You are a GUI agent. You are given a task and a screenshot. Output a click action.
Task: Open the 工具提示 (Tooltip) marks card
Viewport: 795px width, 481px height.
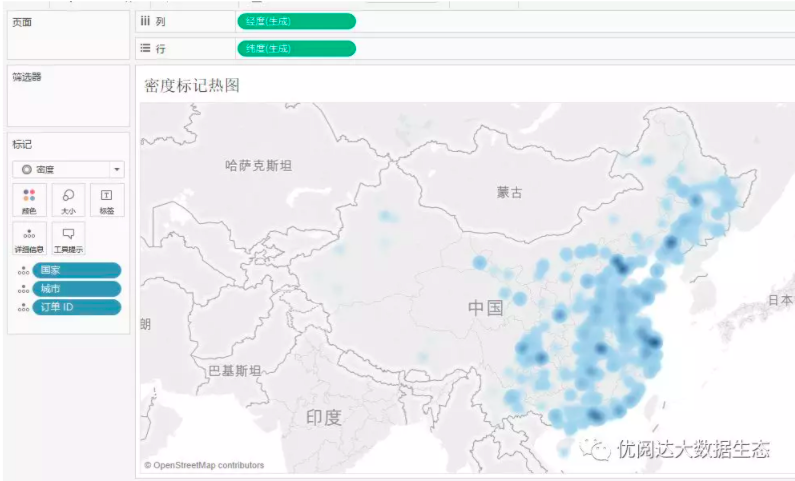point(68,239)
